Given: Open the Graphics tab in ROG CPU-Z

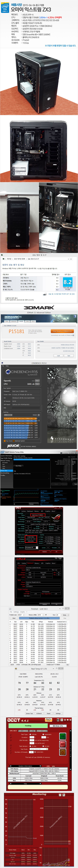Looking at the screenshot, I should (x=48, y=511).
